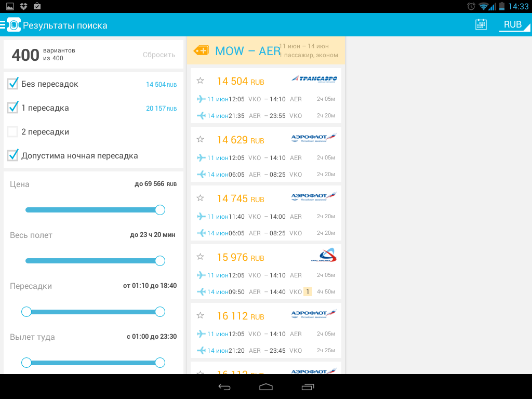
Task: Tap the Aeroflot logo on 14 745 RUB card
Action: click(x=314, y=196)
